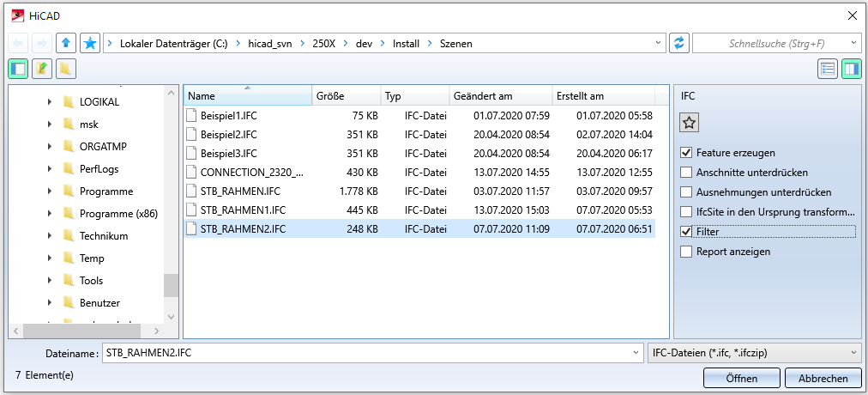Expand the msk folder node
Viewport: 868px width, 395px height.
click(x=50, y=125)
